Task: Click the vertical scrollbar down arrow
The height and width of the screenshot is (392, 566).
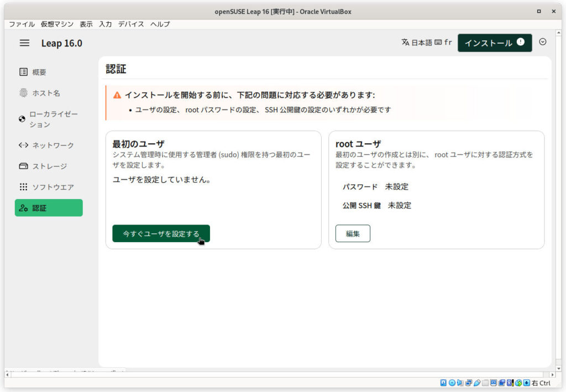Action: (x=559, y=369)
